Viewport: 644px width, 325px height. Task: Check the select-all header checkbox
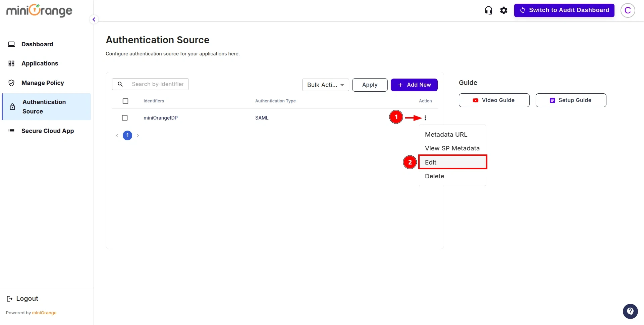point(125,101)
